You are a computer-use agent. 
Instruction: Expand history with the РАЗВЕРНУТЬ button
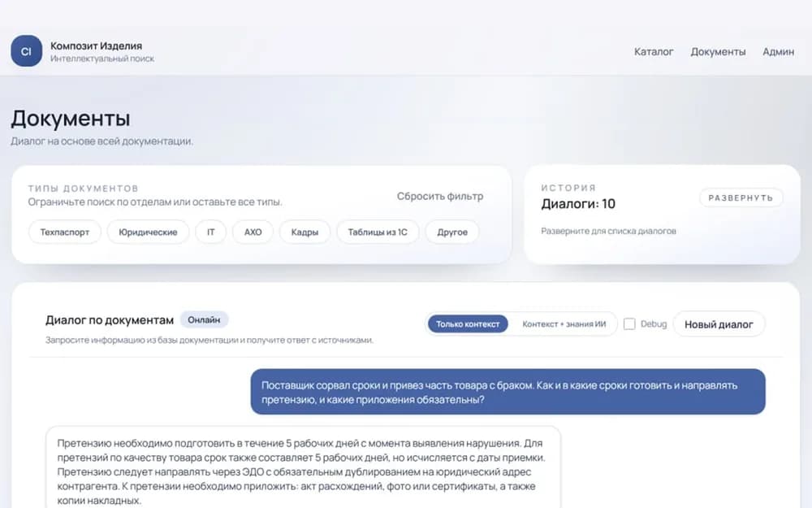click(x=741, y=198)
